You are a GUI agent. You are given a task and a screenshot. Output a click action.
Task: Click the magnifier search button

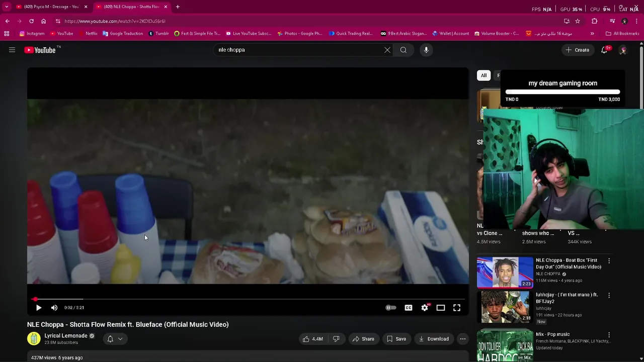(x=404, y=50)
